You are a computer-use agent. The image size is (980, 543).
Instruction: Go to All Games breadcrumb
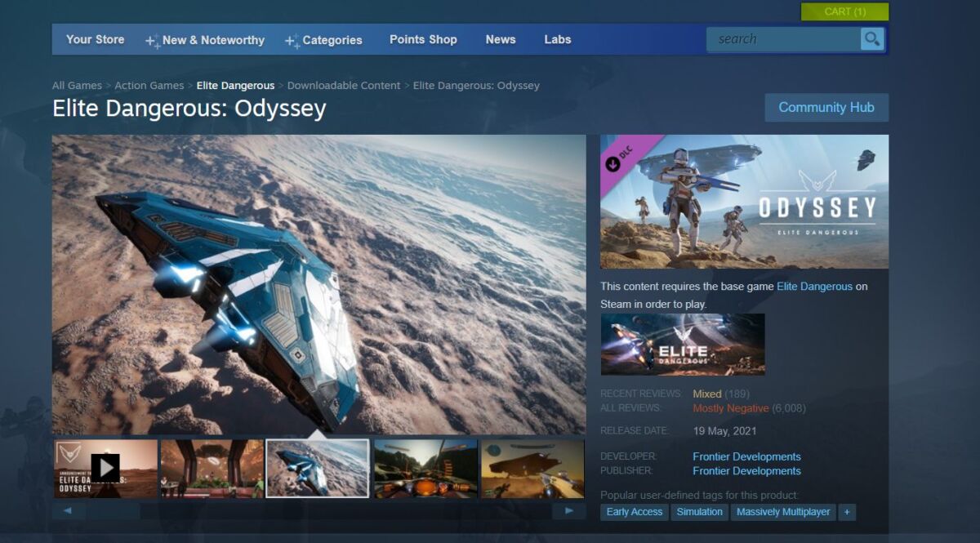(x=77, y=85)
